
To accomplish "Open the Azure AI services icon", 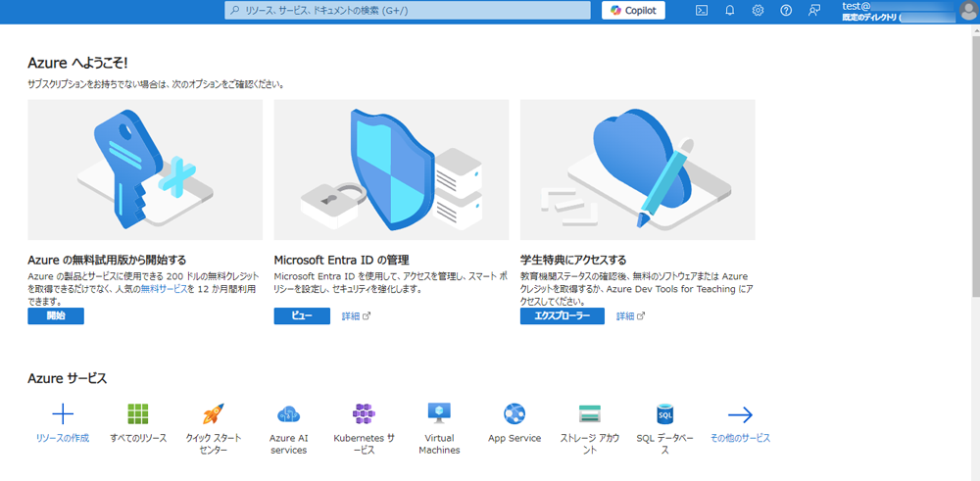I will click(289, 413).
